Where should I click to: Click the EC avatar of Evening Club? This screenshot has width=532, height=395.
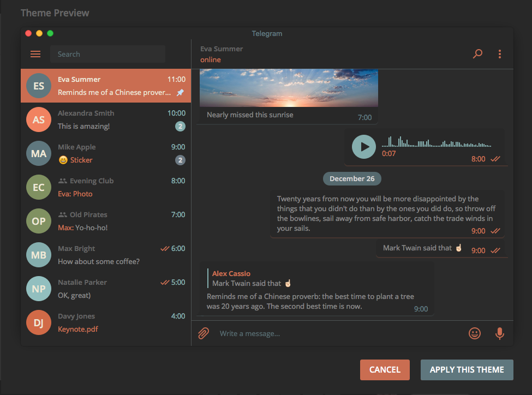tap(39, 187)
